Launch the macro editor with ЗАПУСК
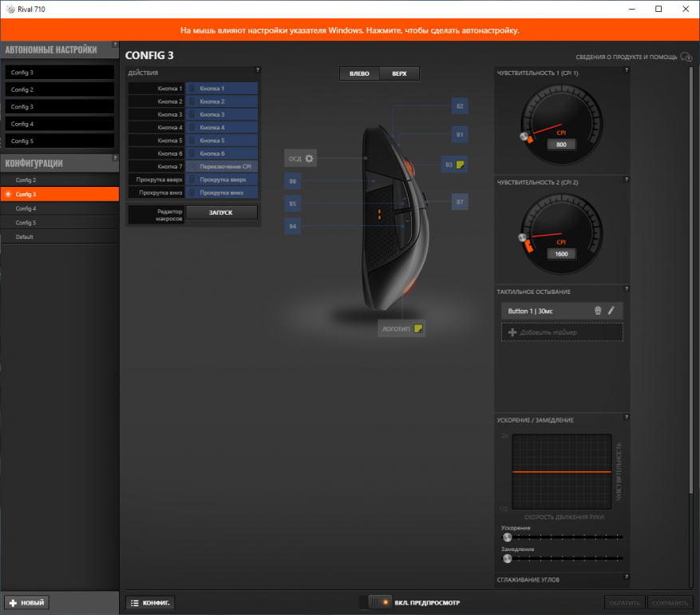Screen dimensions: 700x615 click(221, 212)
